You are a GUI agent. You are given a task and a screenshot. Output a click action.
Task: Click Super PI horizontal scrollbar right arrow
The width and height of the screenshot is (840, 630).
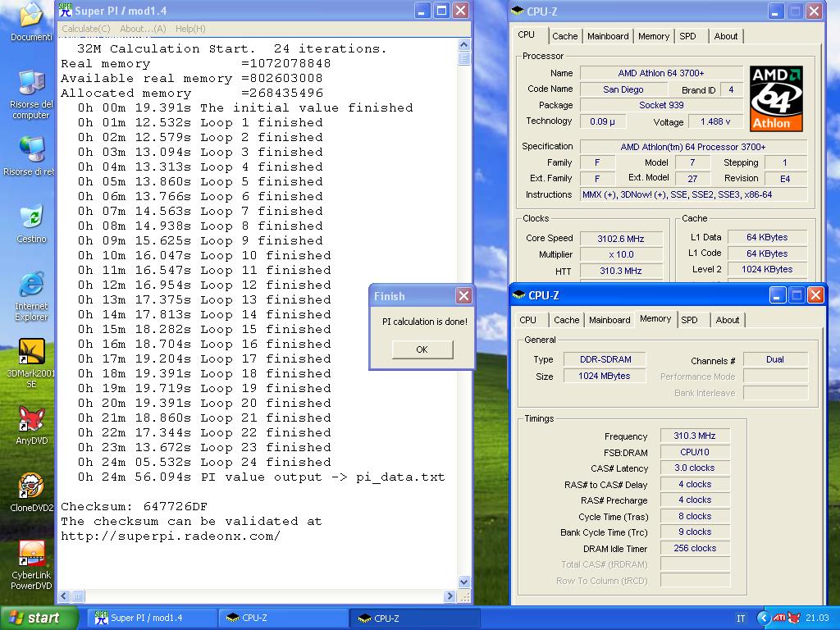click(450, 596)
